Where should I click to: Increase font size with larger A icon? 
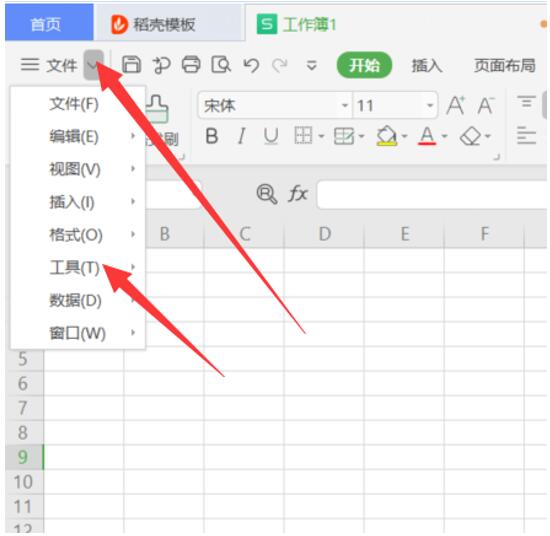click(x=455, y=105)
